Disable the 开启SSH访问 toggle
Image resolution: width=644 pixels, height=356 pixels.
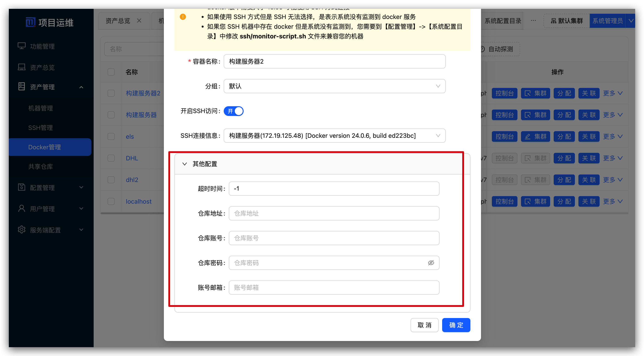pos(233,111)
